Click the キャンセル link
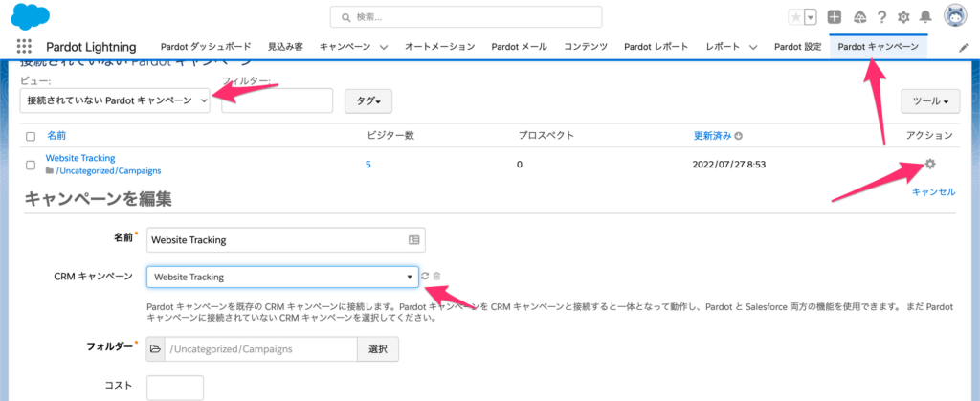 click(934, 192)
